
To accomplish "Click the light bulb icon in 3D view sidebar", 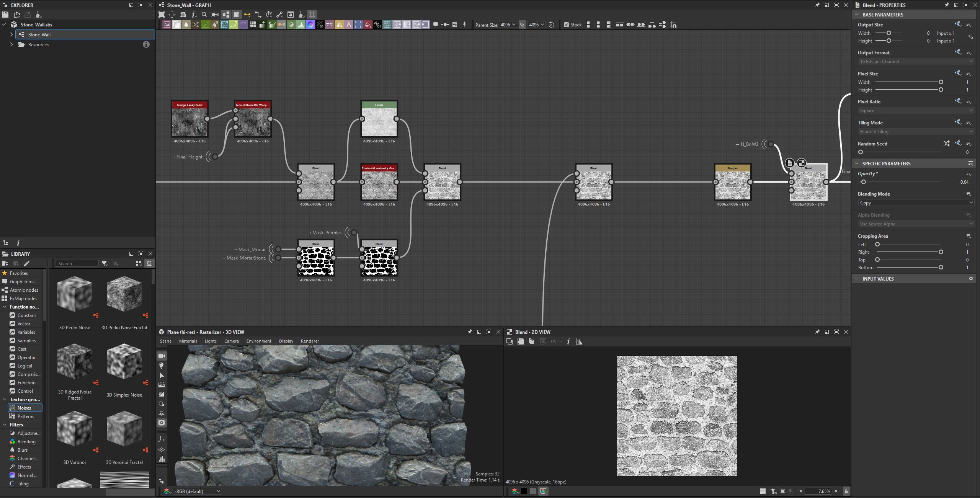I will pyautogui.click(x=162, y=366).
